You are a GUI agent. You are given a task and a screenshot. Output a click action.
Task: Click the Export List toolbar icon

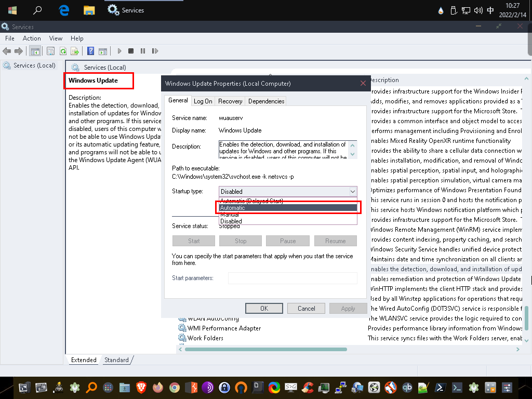tap(75, 51)
